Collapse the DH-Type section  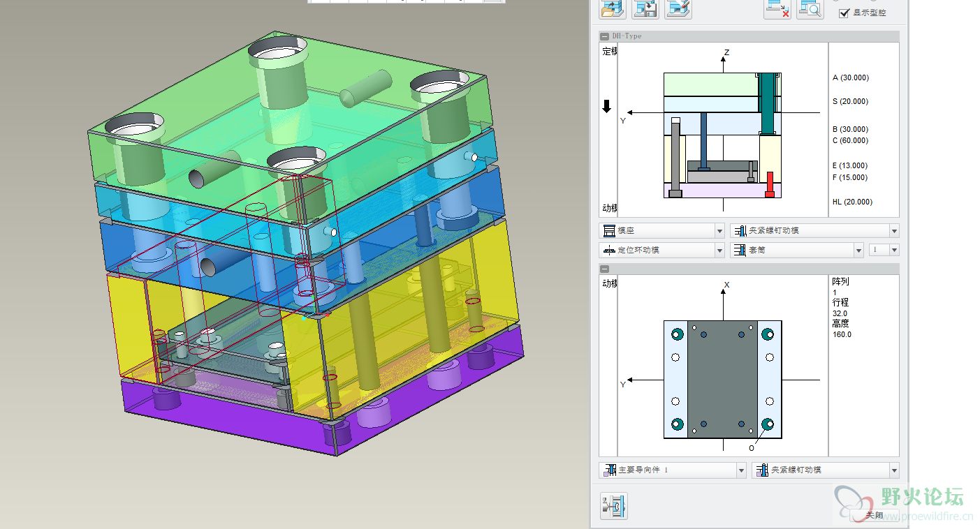pyautogui.click(x=604, y=36)
